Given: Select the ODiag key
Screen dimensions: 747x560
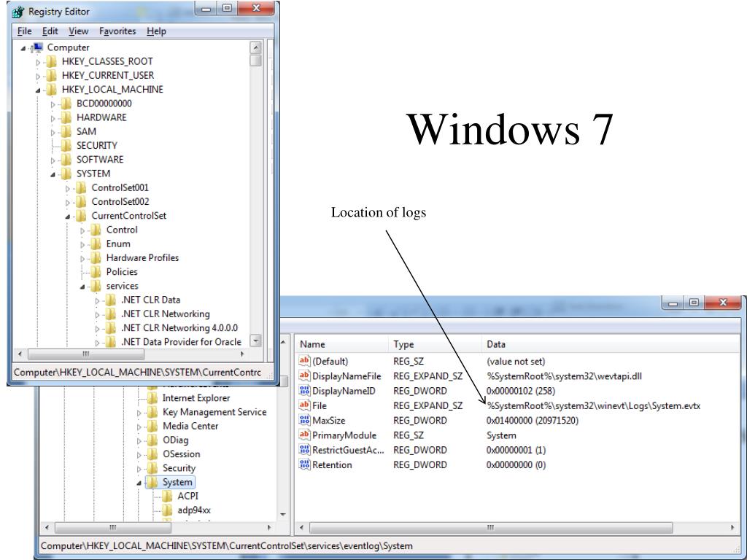Looking at the screenshot, I should click(175, 440).
